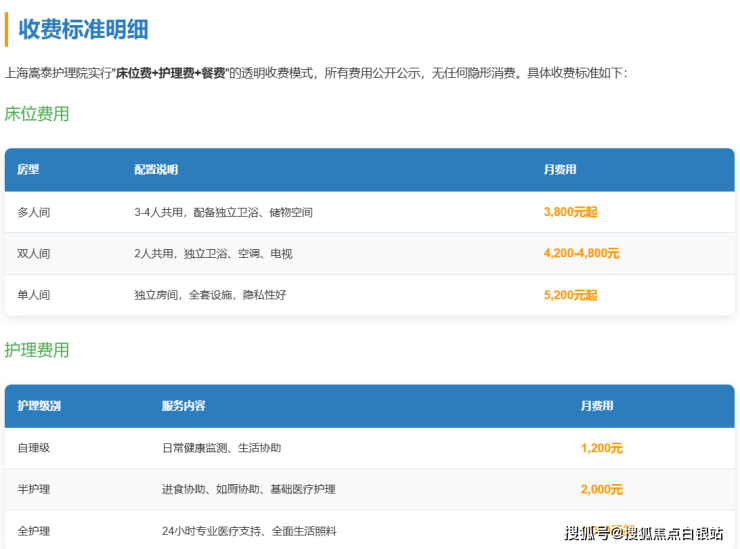Click the 1,200元 nursing fee
Viewport: 740px width, 549px height.
point(601,448)
